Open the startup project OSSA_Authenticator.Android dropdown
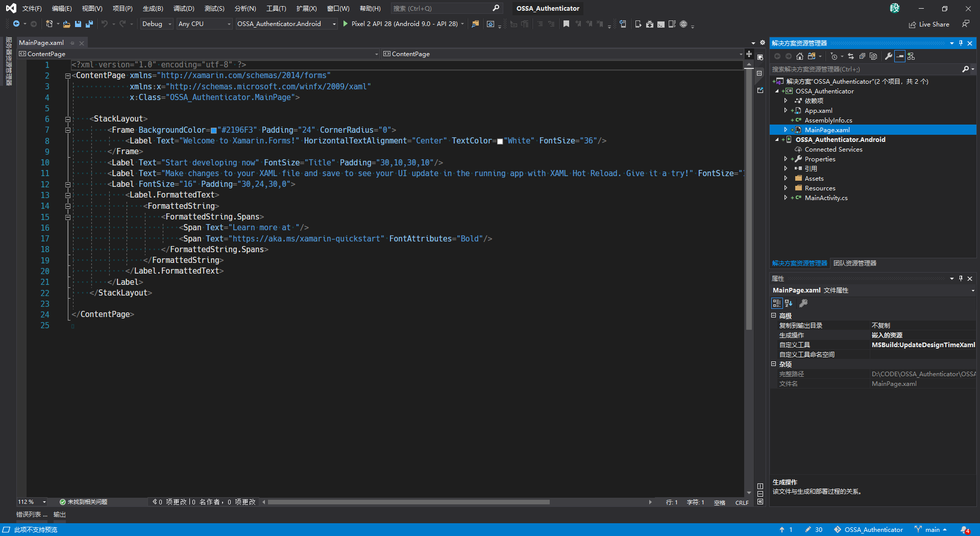This screenshot has width=980, height=536. [x=287, y=24]
